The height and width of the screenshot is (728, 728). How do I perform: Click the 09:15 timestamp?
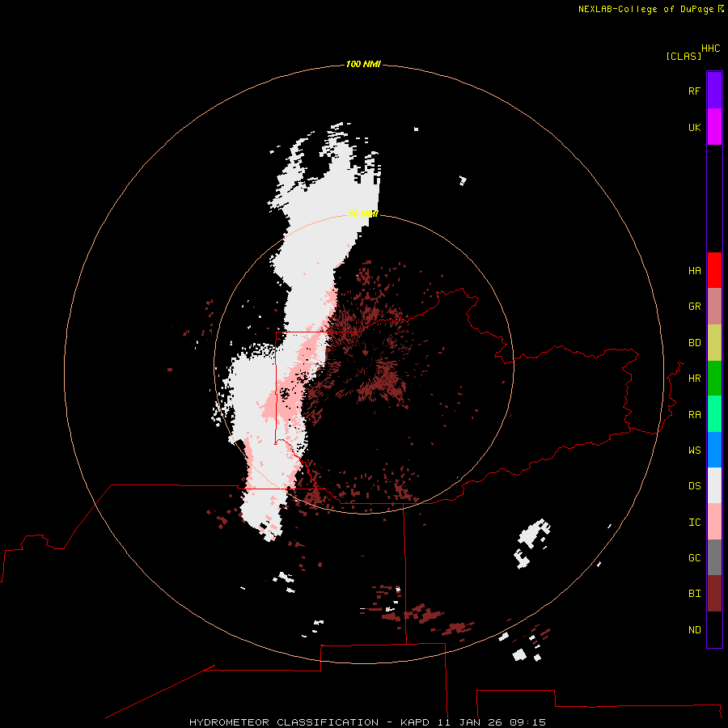click(527, 722)
